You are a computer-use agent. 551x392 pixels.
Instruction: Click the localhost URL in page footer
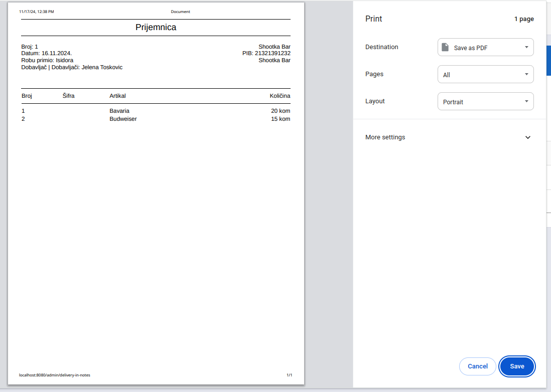click(54, 375)
